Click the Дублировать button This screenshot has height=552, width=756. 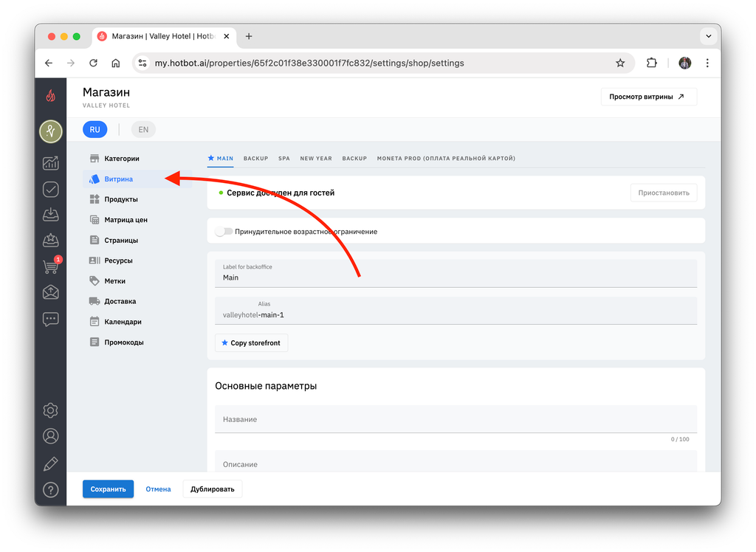click(212, 489)
